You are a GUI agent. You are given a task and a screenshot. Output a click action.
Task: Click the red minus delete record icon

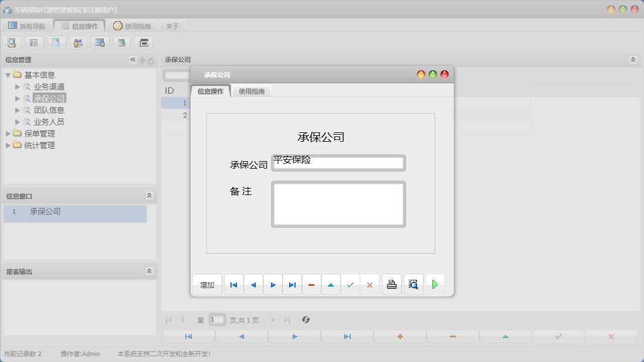pos(311,284)
